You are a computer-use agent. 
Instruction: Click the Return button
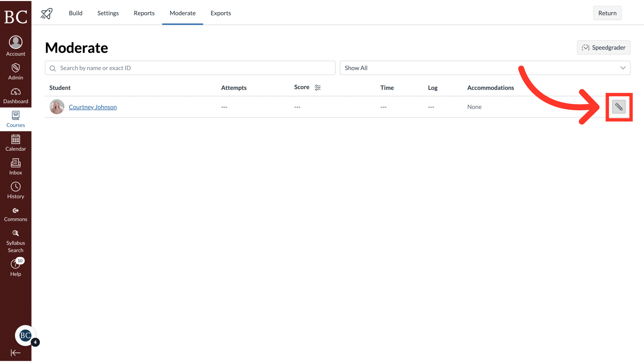[607, 13]
